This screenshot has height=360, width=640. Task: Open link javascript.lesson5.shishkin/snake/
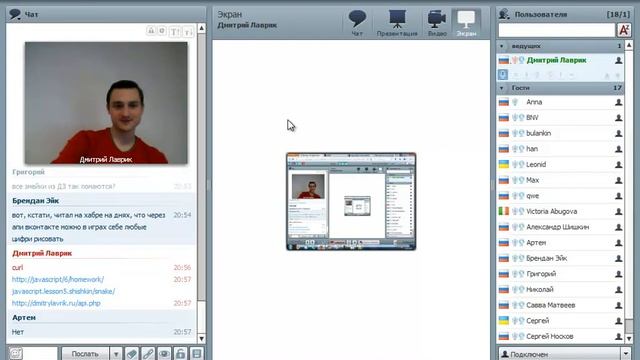[63, 291]
